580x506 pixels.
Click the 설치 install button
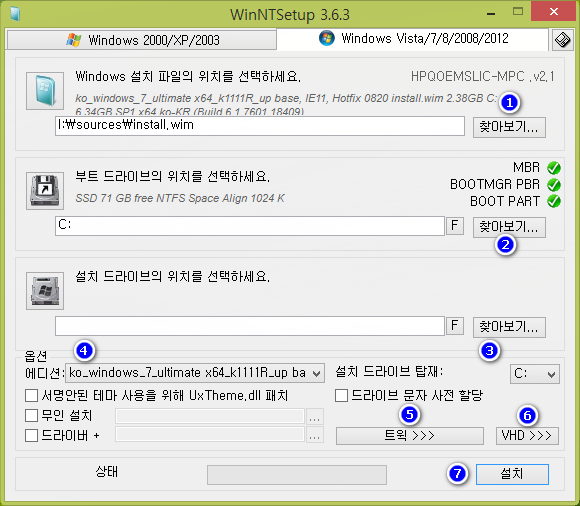512,474
